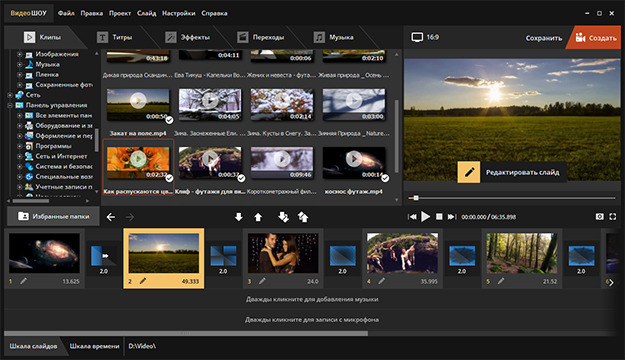Expand the Сеть и Интернет node

click(x=19, y=156)
